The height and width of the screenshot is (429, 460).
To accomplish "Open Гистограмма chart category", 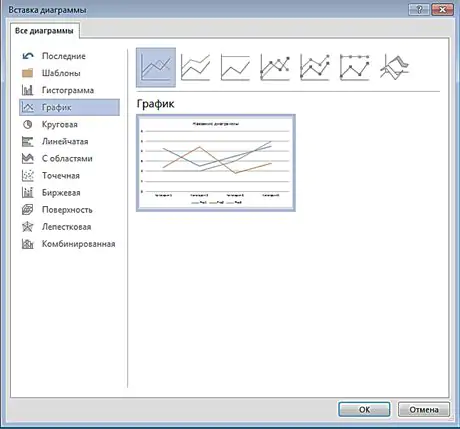I will pyautogui.click(x=69, y=90).
